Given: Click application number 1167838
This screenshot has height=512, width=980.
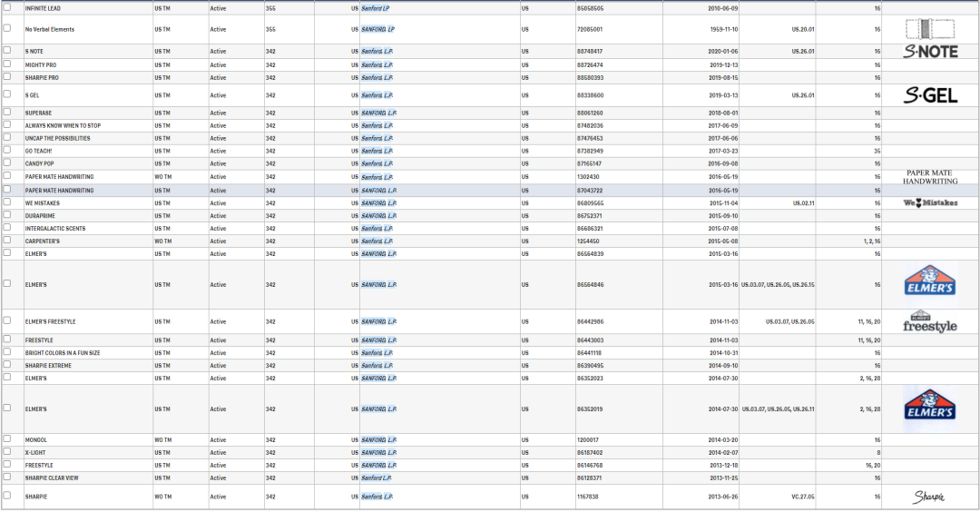Looking at the screenshot, I should [x=587, y=497].
